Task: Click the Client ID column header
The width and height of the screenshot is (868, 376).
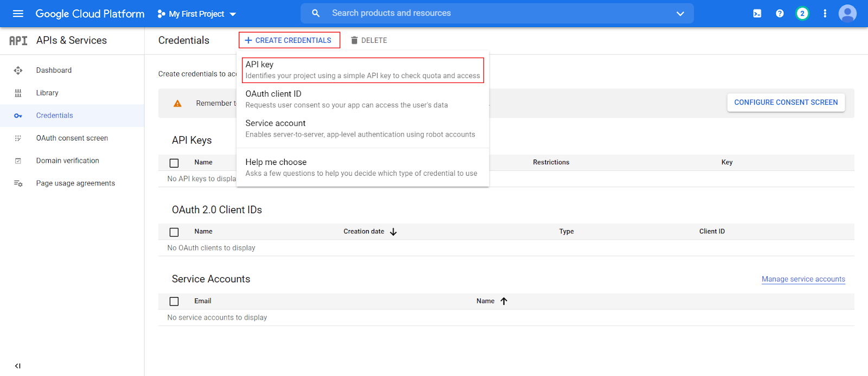Action: click(712, 232)
